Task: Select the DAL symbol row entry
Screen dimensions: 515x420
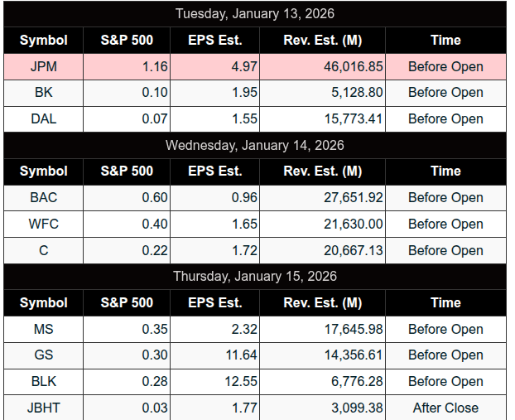Action: click(44, 118)
